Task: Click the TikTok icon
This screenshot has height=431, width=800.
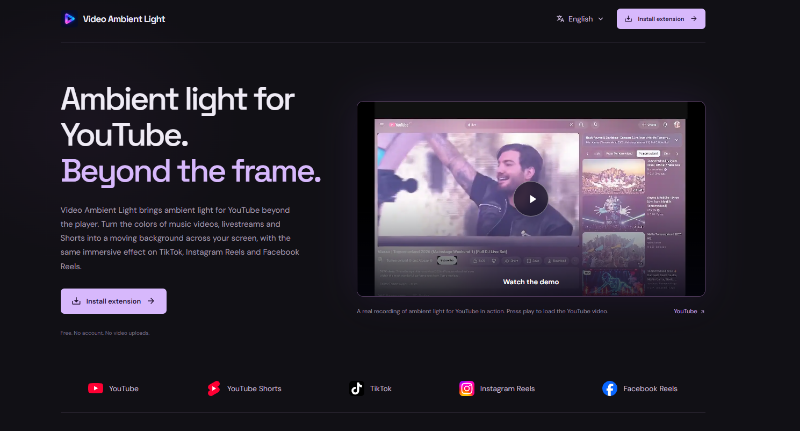Action: point(356,388)
